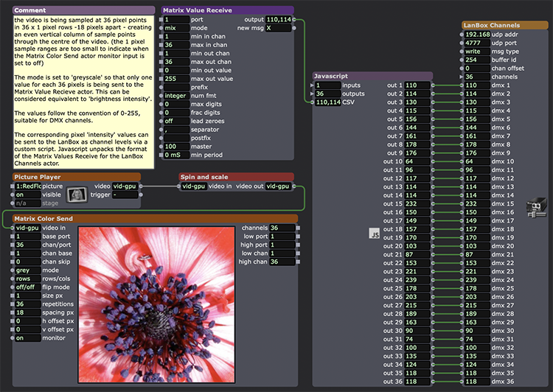
Task: Toggle the Matrix Color Send monitor value
Action: [27, 338]
